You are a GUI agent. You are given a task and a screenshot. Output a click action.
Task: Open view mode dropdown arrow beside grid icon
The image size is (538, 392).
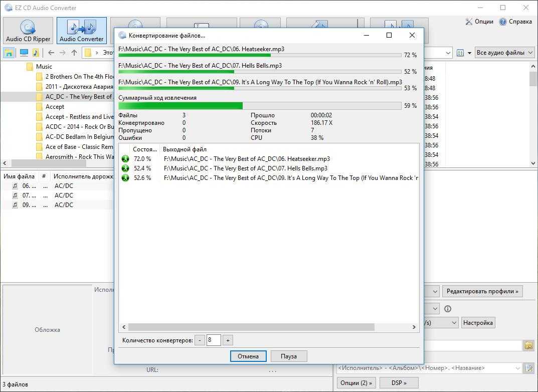469,53
